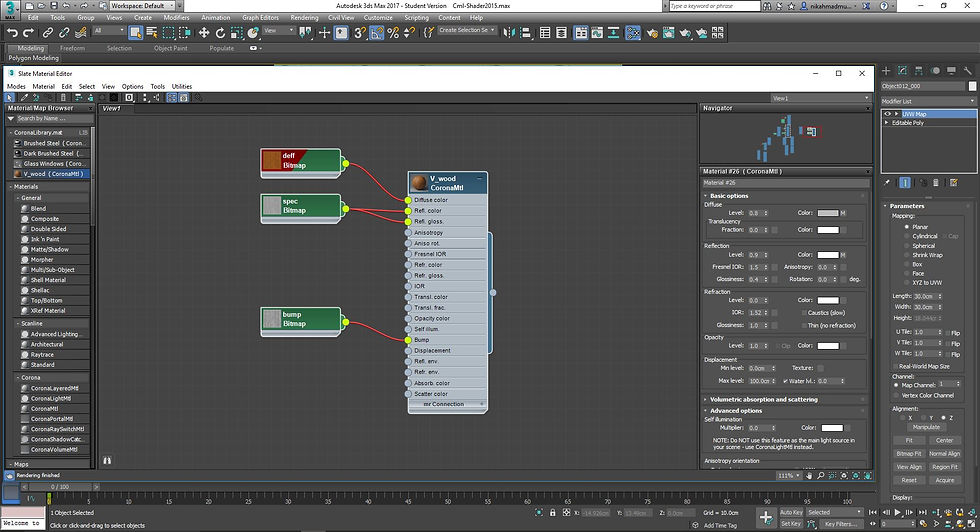Open the Create command panel tab
The width and height of the screenshot is (980, 532).
click(x=886, y=71)
